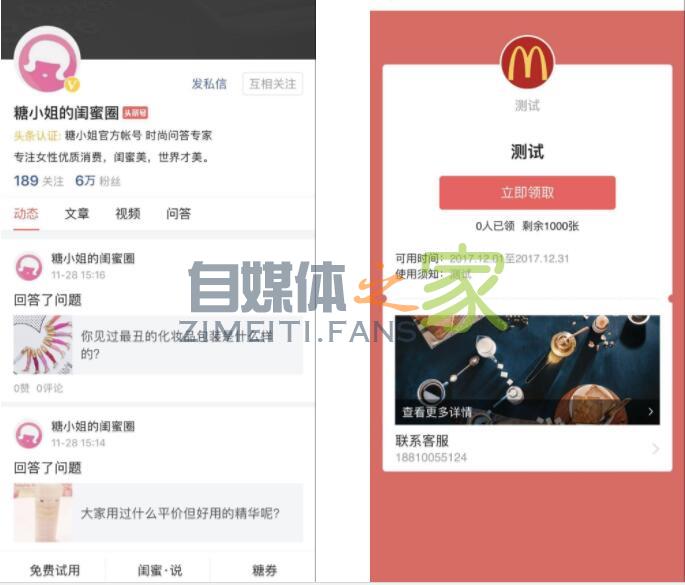Toggle the 互相关注 follow button
The width and height of the screenshot is (685, 585).
pyautogui.click(x=273, y=83)
